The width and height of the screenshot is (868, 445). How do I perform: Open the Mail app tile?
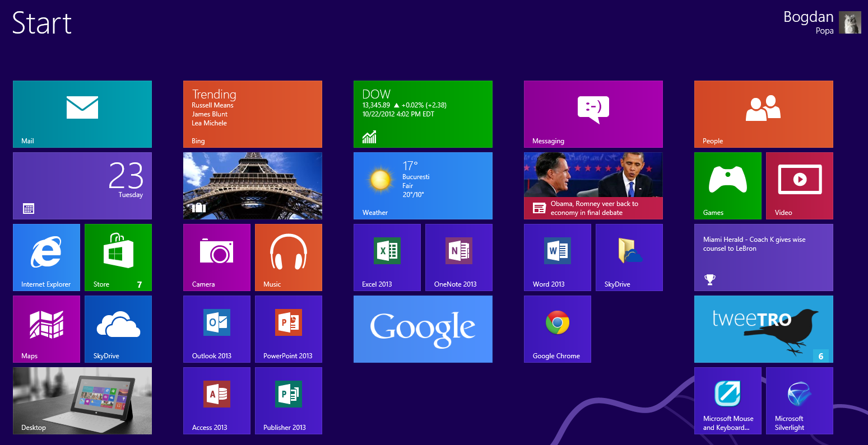point(82,114)
